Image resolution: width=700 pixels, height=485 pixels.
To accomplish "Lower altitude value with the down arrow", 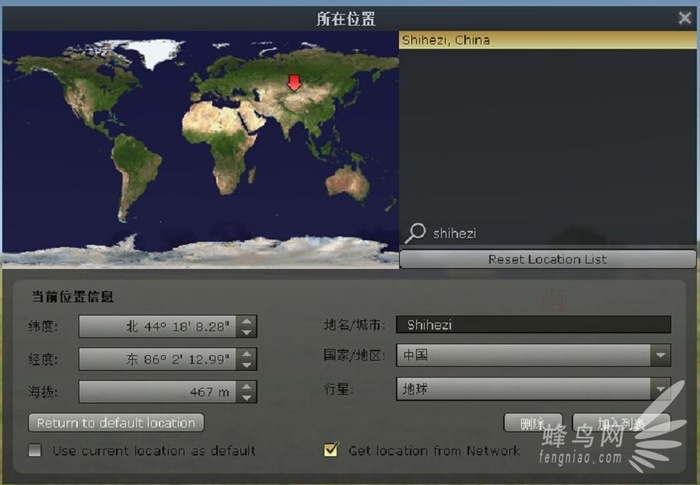I will pyautogui.click(x=248, y=398).
